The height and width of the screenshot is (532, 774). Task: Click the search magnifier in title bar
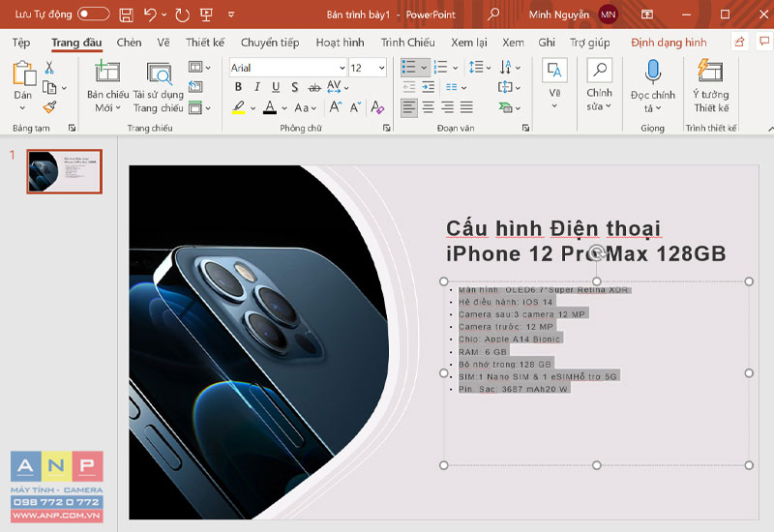click(493, 15)
